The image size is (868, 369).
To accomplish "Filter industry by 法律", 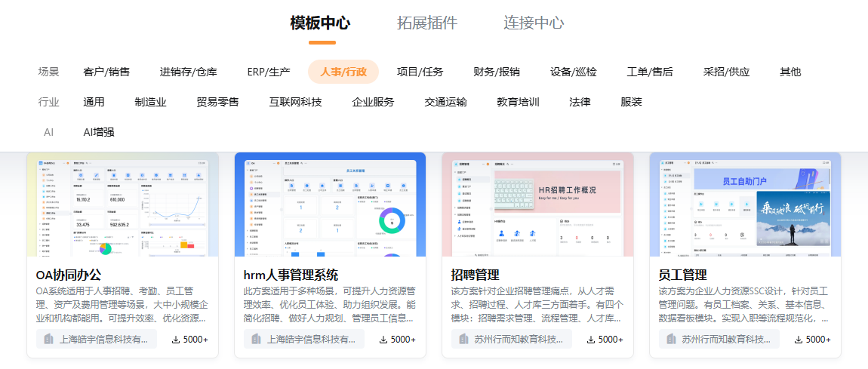I will [580, 102].
